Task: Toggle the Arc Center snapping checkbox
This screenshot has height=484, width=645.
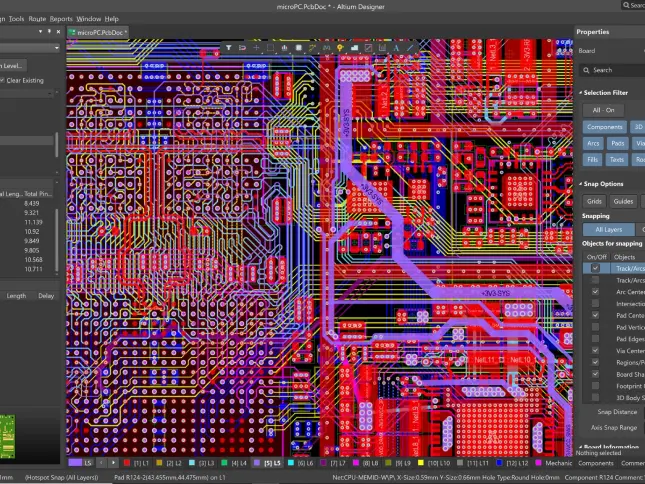Action: tap(595, 292)
